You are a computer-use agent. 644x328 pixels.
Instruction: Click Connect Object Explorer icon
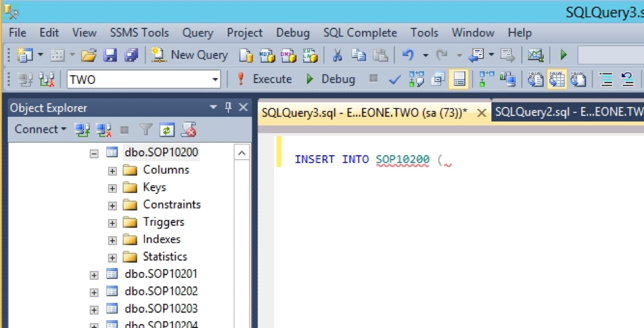coord(82,130)
